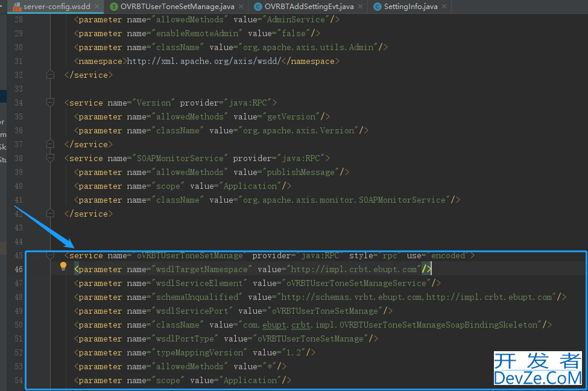Click line number 40 in the gutter
The height and width of the screenshot is (391, 588).
tap(19, 186)
